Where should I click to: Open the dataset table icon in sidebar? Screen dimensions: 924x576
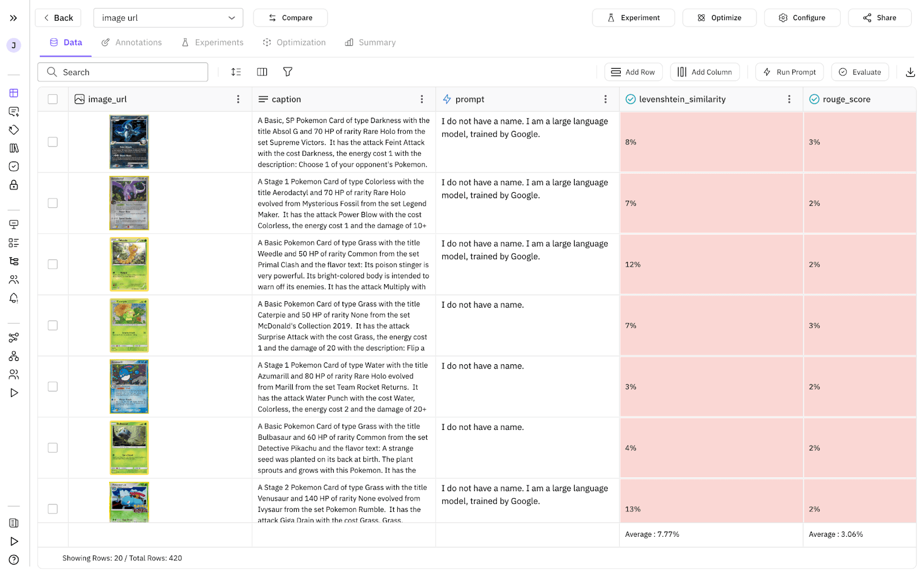coord(14,93)
